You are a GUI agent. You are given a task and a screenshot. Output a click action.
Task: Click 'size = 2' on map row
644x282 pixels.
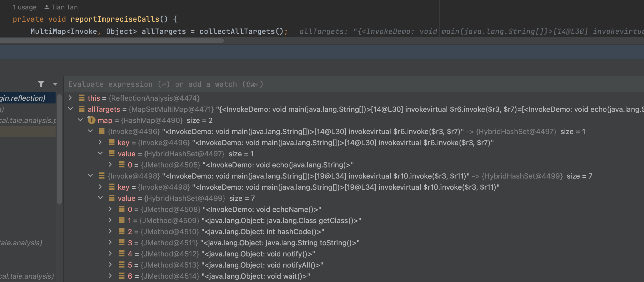point(199,120)
